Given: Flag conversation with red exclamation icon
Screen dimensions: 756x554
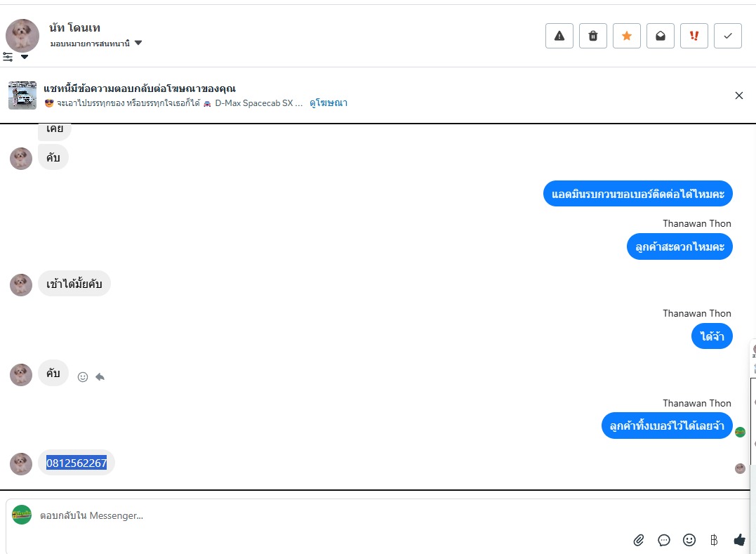Looking at the screenshot, I should point(694,36).
